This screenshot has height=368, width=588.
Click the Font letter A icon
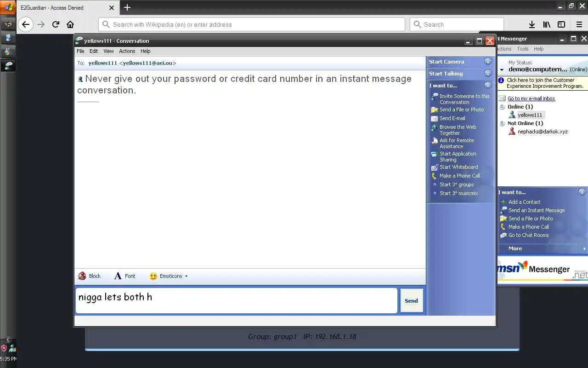[118, 276]
